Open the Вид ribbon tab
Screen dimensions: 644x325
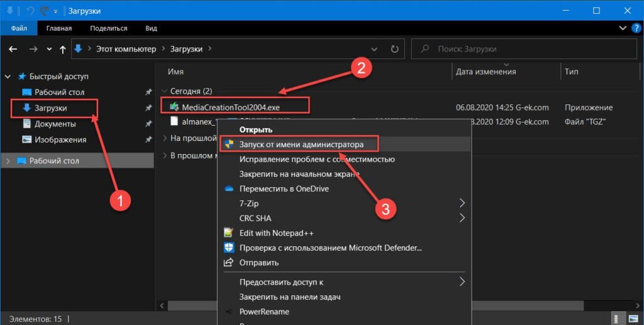(x=151, y=28)
